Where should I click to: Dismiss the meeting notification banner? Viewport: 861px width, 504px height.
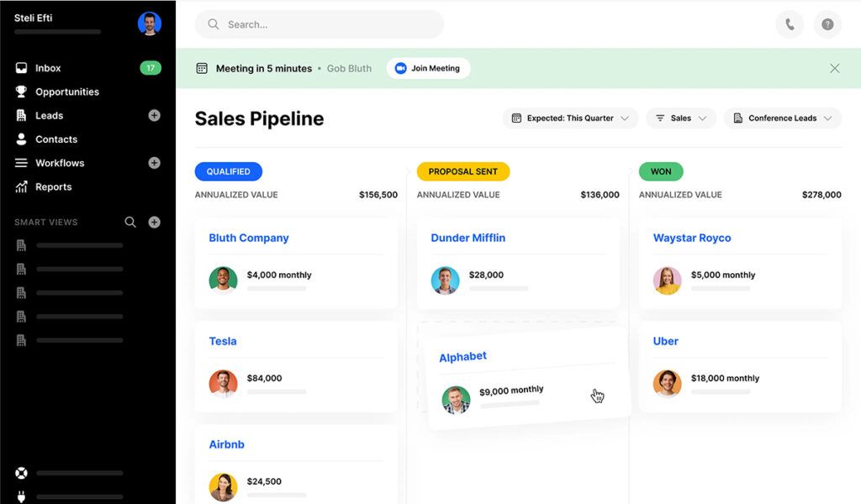coord(835,68)
